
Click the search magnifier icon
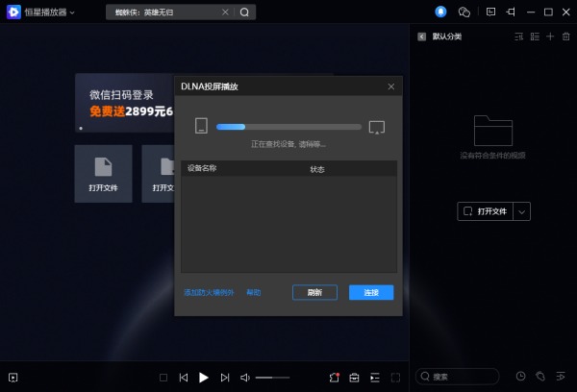pyautogui.click(x=244, y=12)
